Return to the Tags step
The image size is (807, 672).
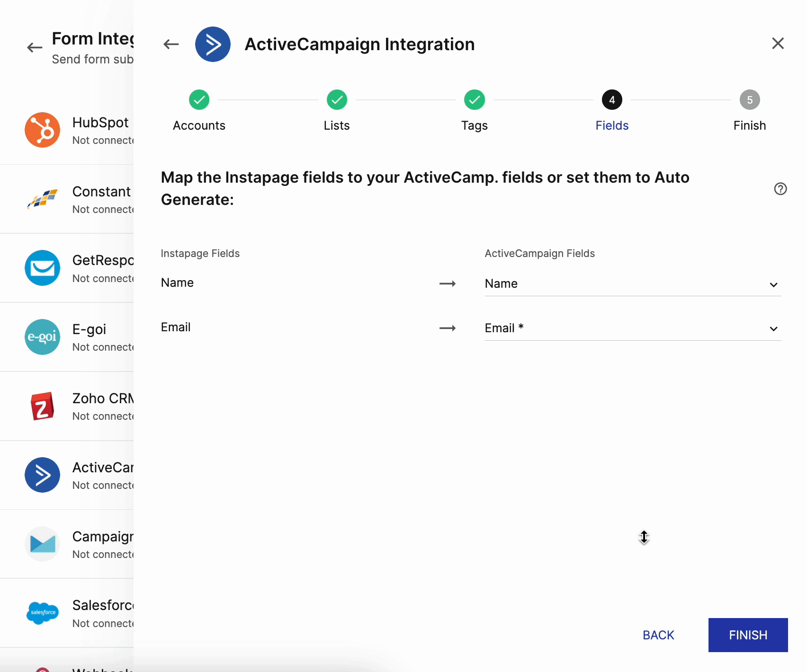point(474,100)
